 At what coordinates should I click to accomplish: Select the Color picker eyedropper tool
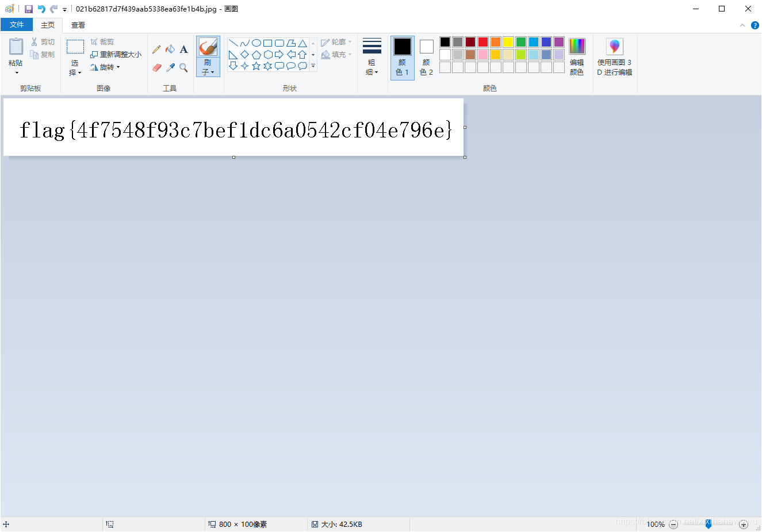tap(170, 67)
